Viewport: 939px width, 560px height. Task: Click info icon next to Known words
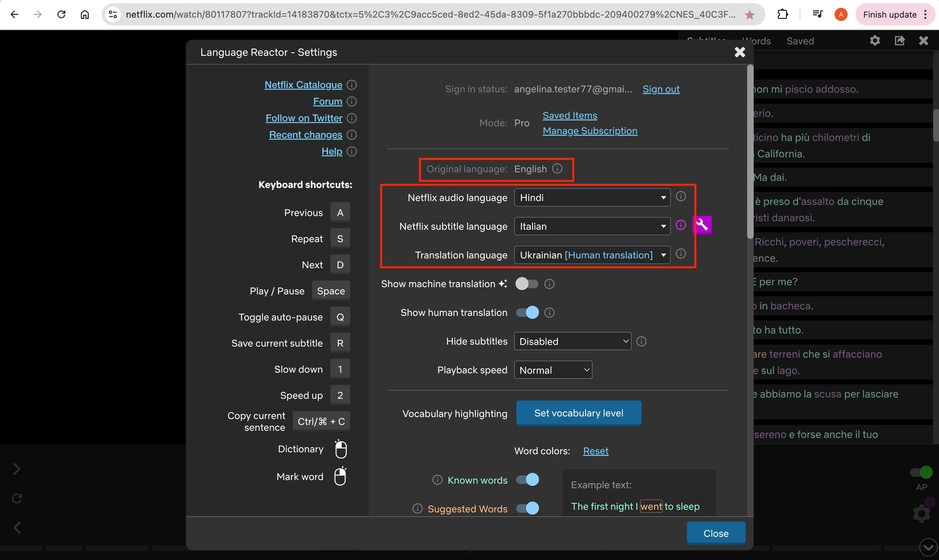[437, 480]
